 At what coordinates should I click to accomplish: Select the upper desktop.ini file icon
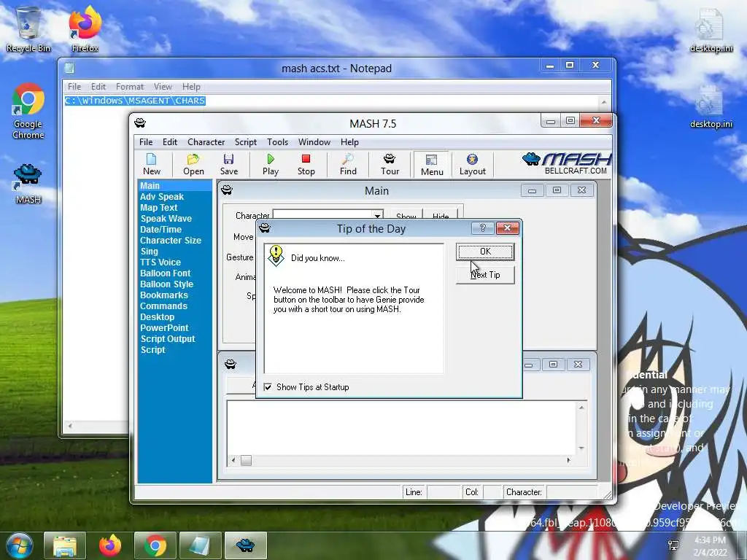click(x=711, y=31)
